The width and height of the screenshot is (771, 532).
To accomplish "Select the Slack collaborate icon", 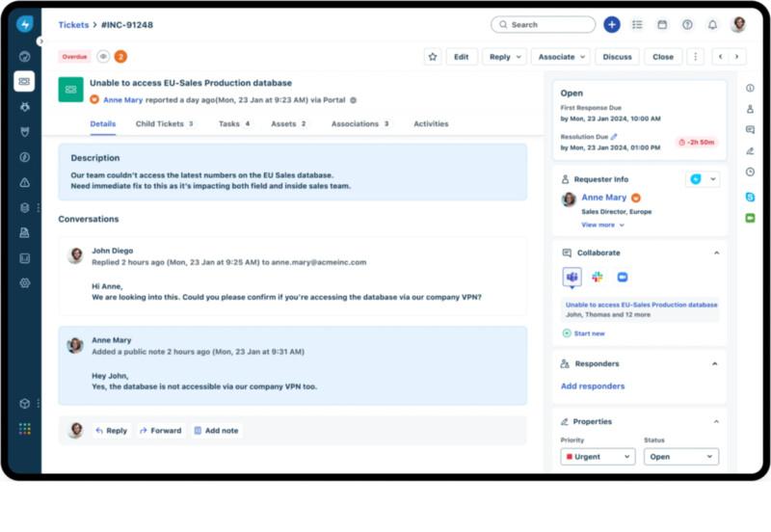I will point(598,277).
